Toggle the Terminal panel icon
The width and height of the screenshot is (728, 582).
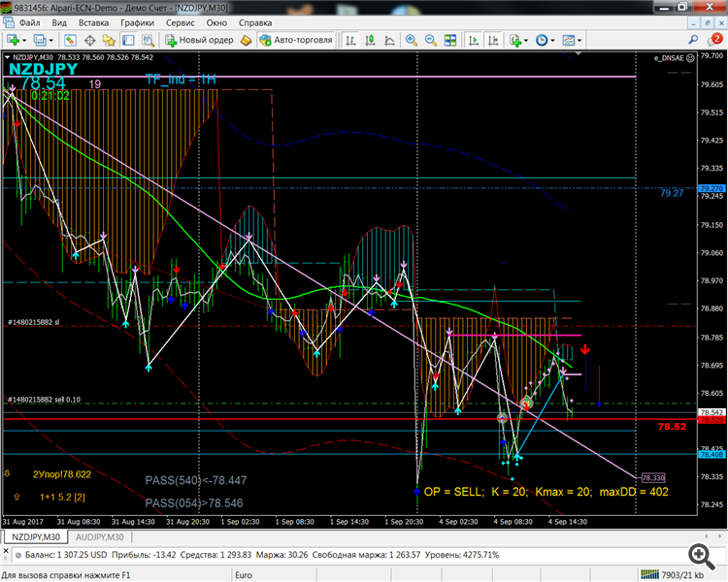pyautogui.click(x=128, y=41)
